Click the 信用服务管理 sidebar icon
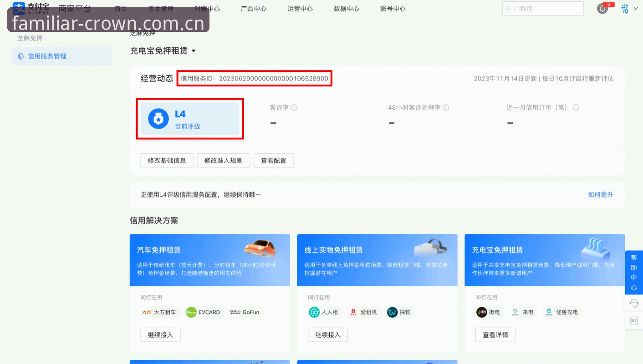Viewport: 643px width, 364px height. pos(20,56)
